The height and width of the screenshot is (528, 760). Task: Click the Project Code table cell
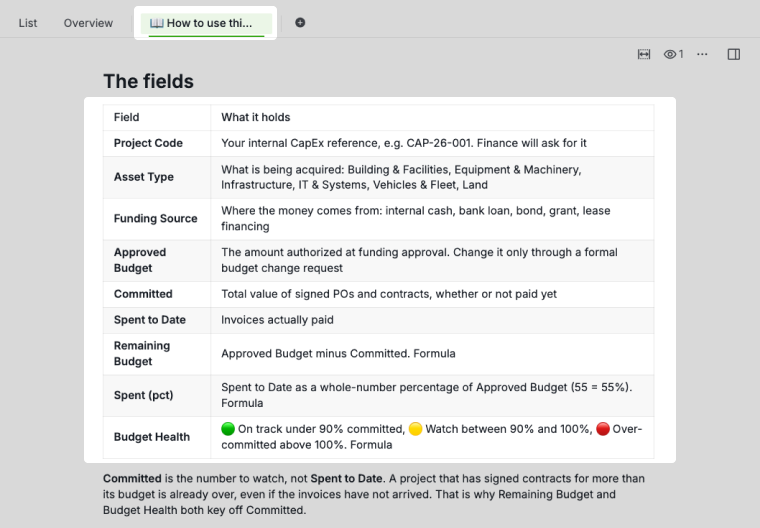pyautogui.click(x=157, y=144)
